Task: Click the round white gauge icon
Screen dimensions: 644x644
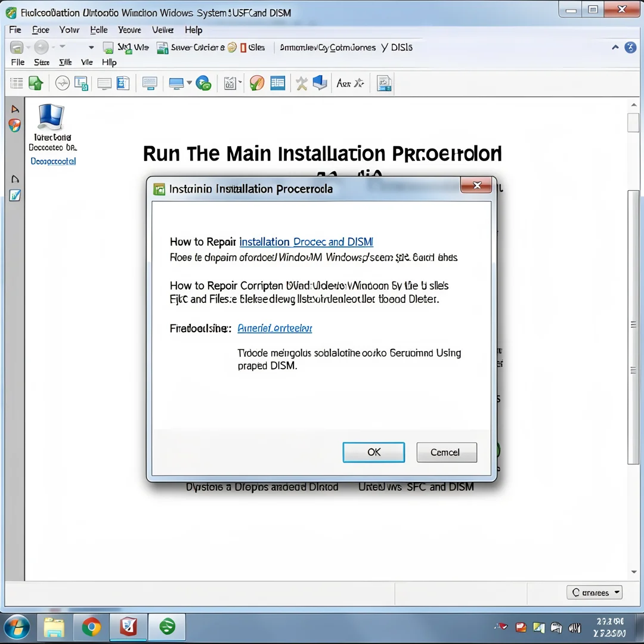Action: [x=63, y=83]
